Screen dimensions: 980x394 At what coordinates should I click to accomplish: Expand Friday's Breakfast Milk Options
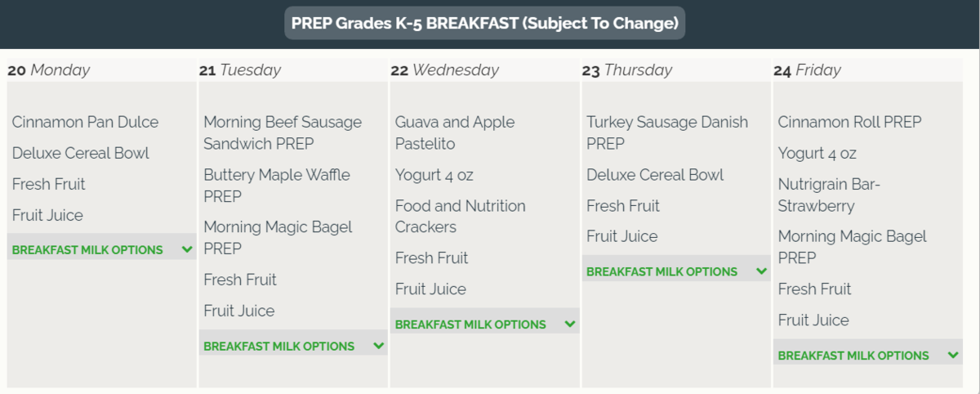(x=867, y=356)
